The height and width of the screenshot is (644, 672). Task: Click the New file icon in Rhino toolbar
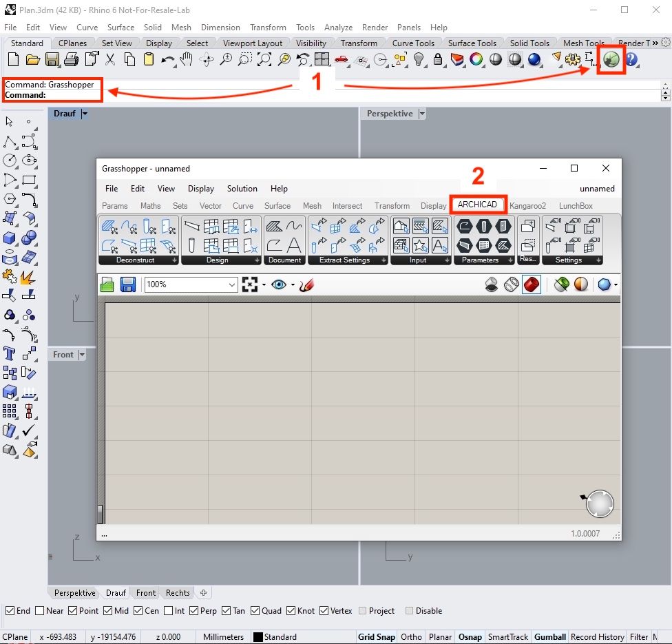click(13, 59)
